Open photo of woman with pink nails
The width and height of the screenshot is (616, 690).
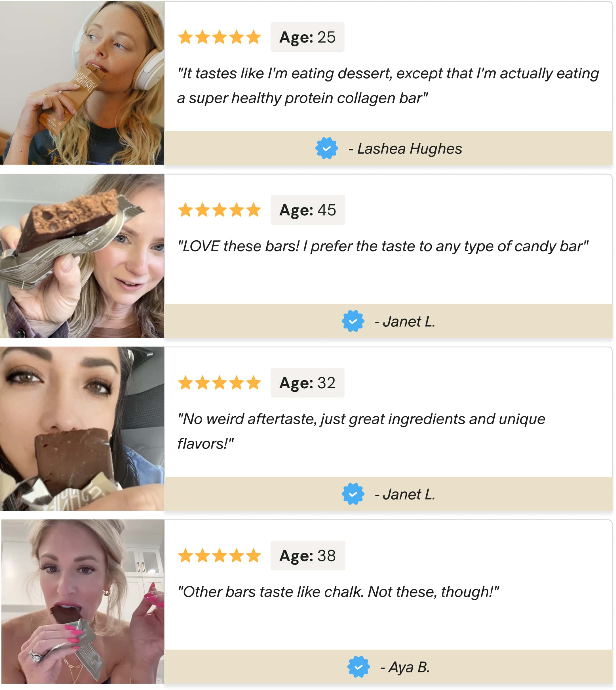82,601
